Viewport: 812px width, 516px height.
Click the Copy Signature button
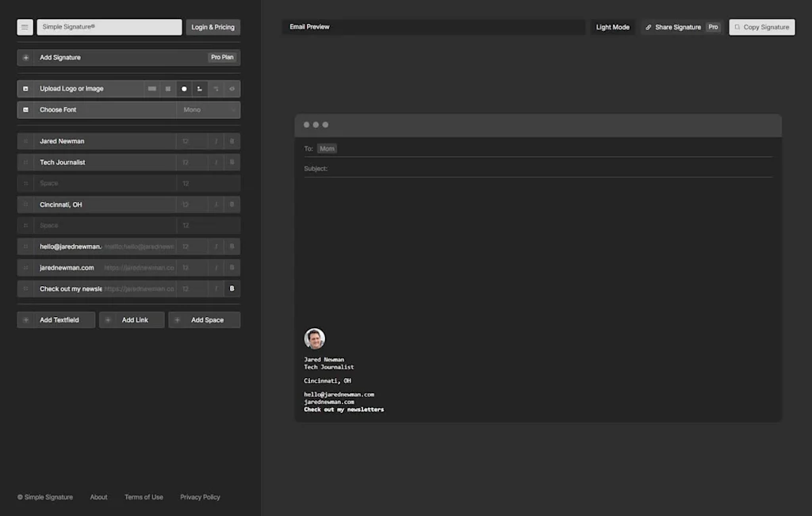(x=761, y=27)
